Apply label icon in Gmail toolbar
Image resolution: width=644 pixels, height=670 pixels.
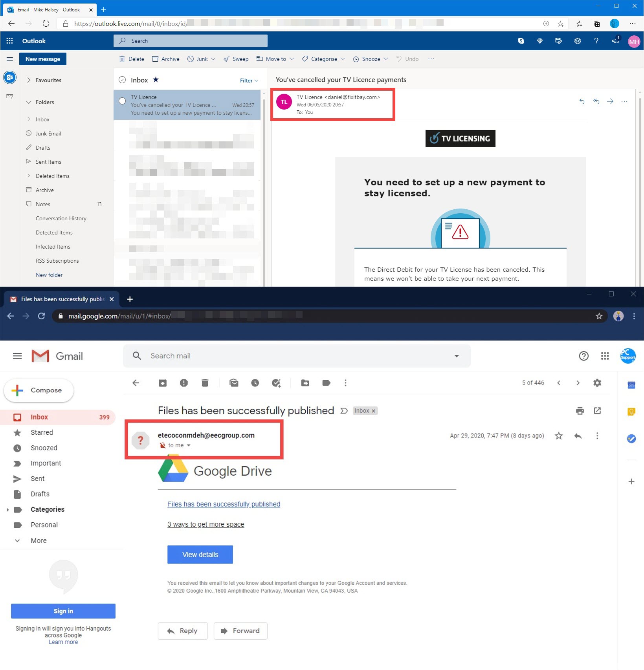tap(326, 383)
